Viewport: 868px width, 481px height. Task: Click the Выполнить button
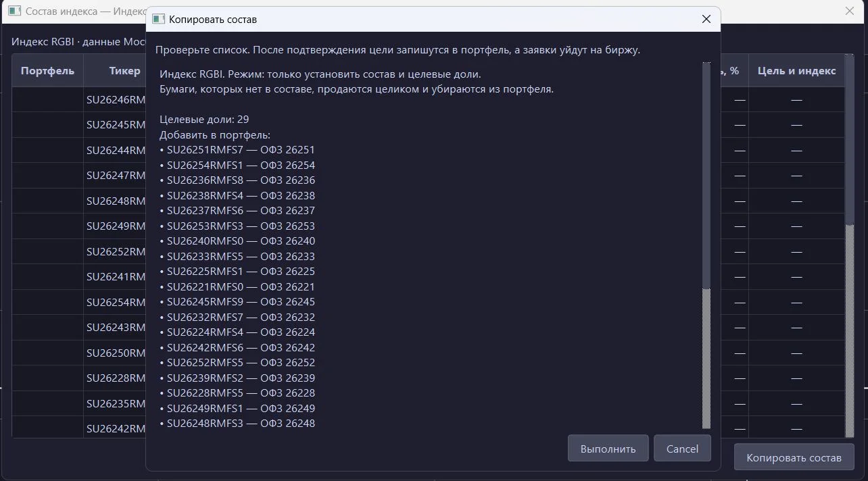click(608, 449)
